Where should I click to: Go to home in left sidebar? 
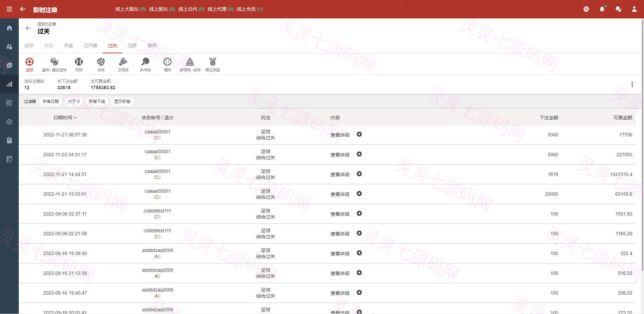pyautogui.click(x=9, y=28)
